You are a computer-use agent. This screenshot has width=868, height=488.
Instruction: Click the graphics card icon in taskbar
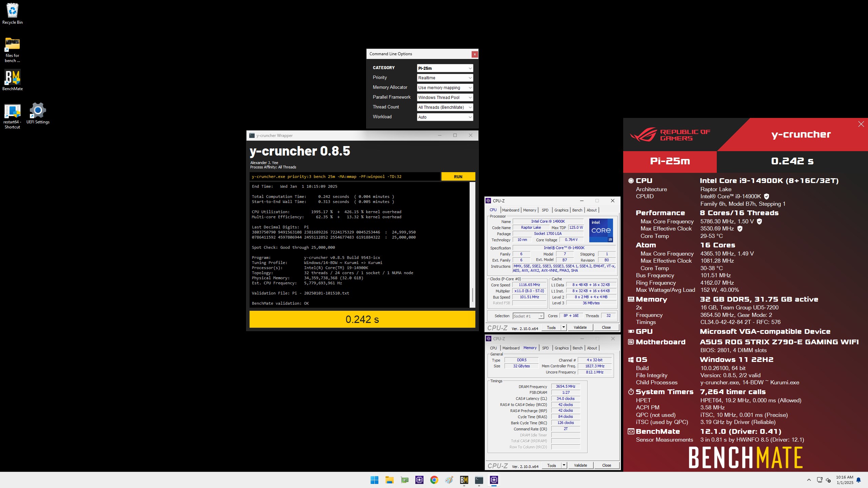pos(404,480)
